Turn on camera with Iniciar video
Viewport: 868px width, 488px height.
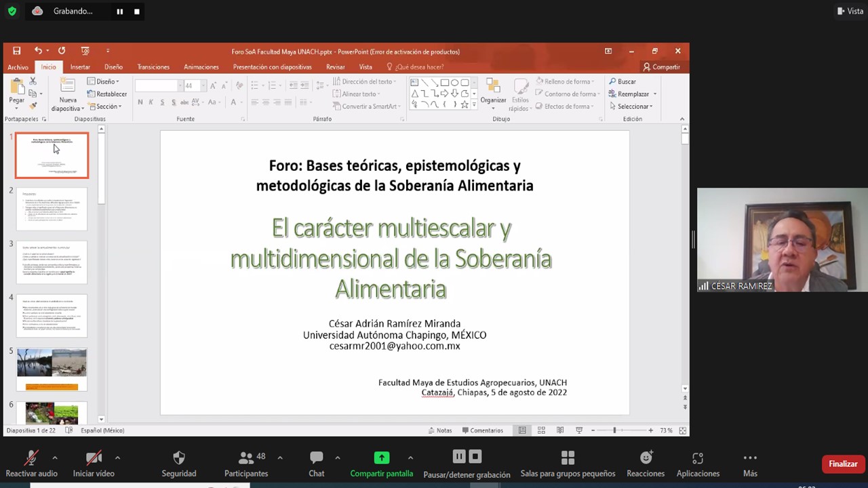[x=94, y=464]
